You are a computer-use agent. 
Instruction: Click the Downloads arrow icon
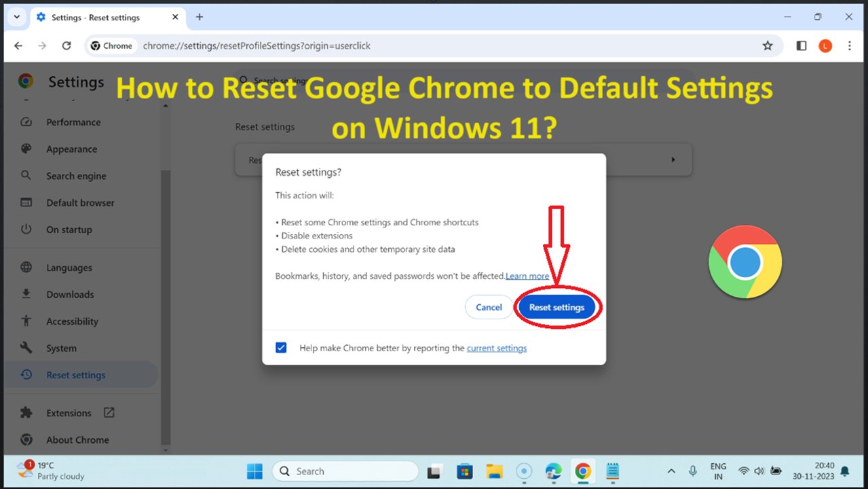pyautogui.click(x=26, y=294)
